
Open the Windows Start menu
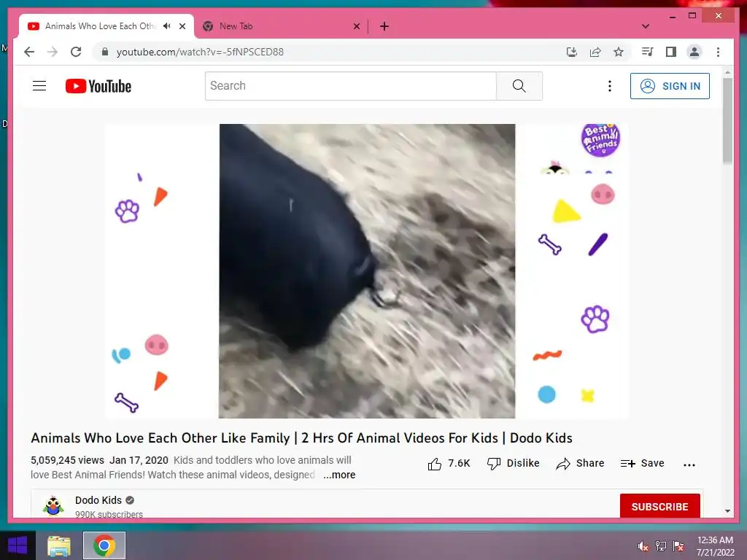tap(18, 545)
